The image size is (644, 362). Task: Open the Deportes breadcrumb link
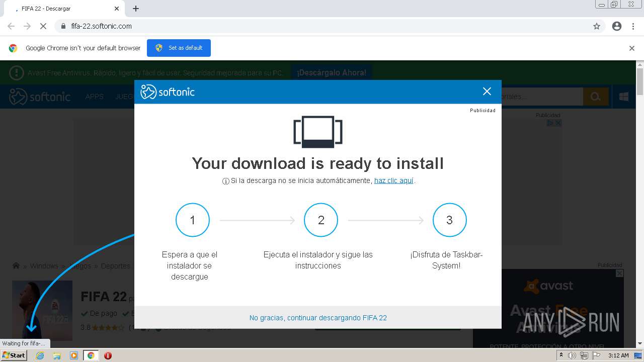115,266
